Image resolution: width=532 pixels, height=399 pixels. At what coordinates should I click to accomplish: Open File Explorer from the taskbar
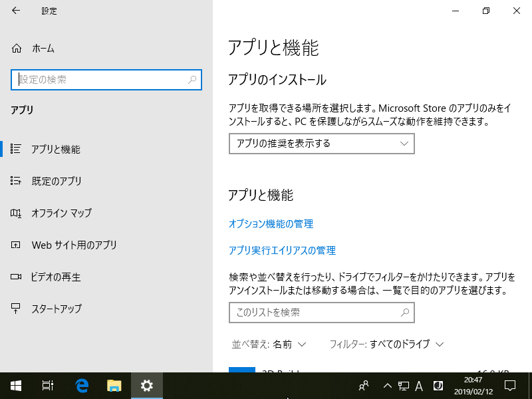point(114,386)
